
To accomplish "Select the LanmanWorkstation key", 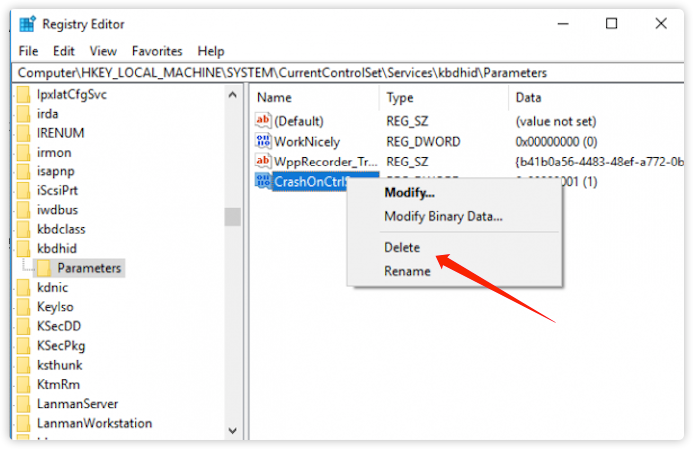I will (x=94, y=423).
